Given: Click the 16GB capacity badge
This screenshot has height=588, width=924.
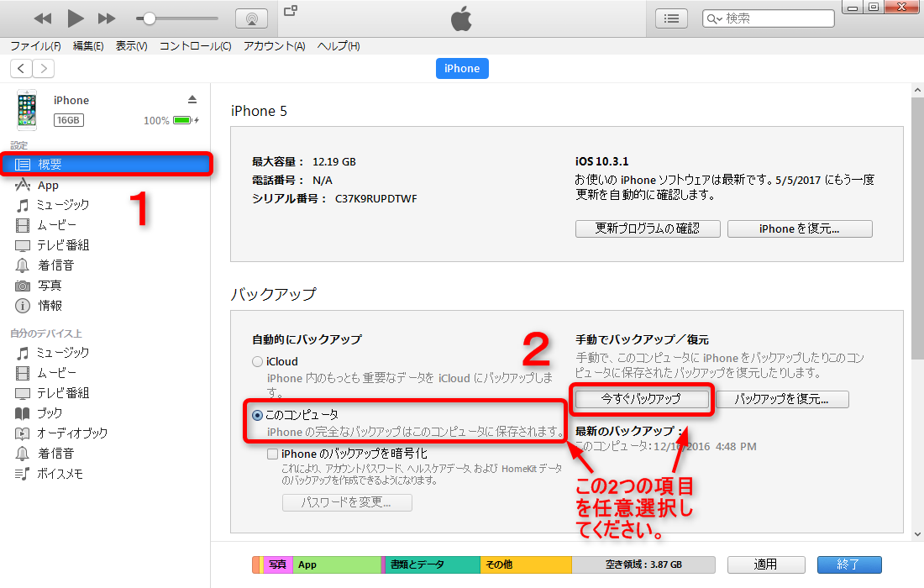Looking at the screenshot, I should pyautogui.click(x=69, y=120).
